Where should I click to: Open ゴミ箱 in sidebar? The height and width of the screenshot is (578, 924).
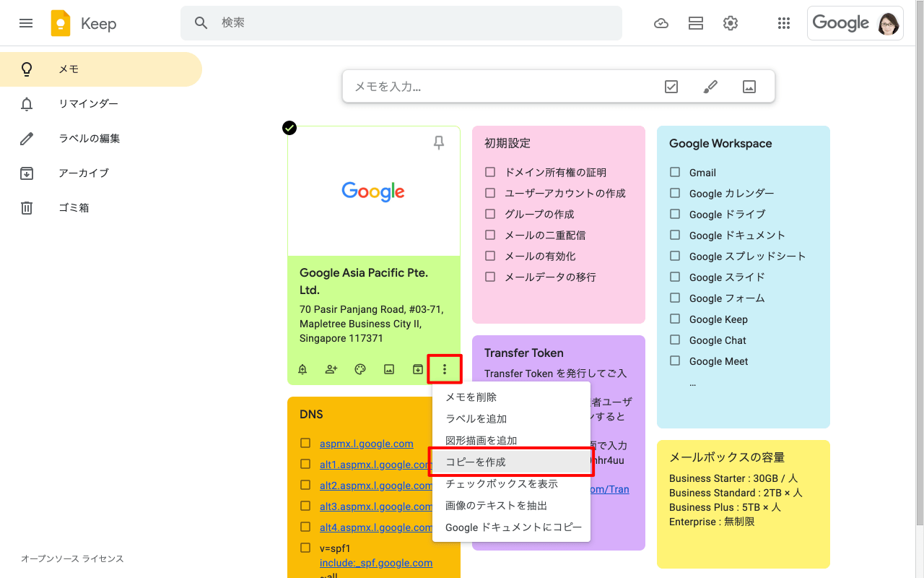[x=101, y=208]
